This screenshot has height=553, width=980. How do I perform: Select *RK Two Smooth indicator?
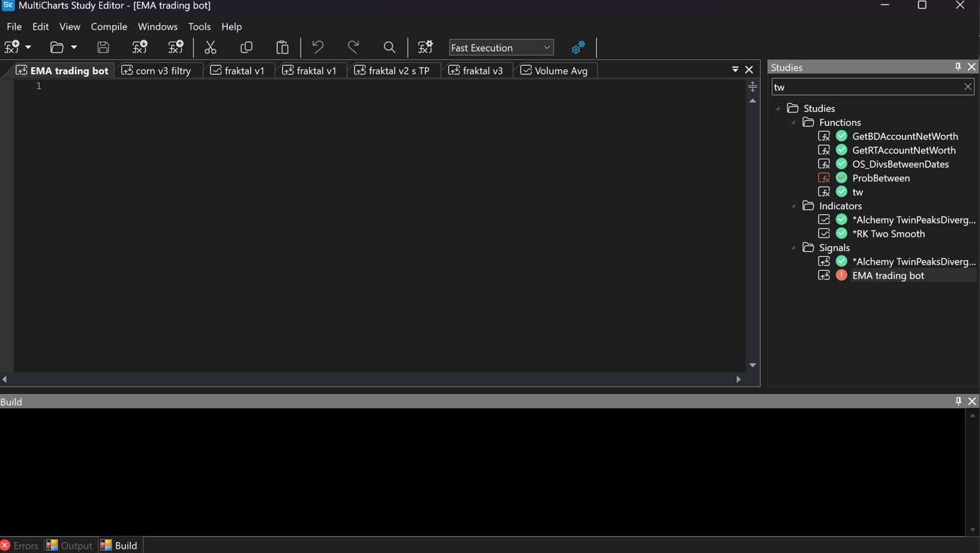888,233
